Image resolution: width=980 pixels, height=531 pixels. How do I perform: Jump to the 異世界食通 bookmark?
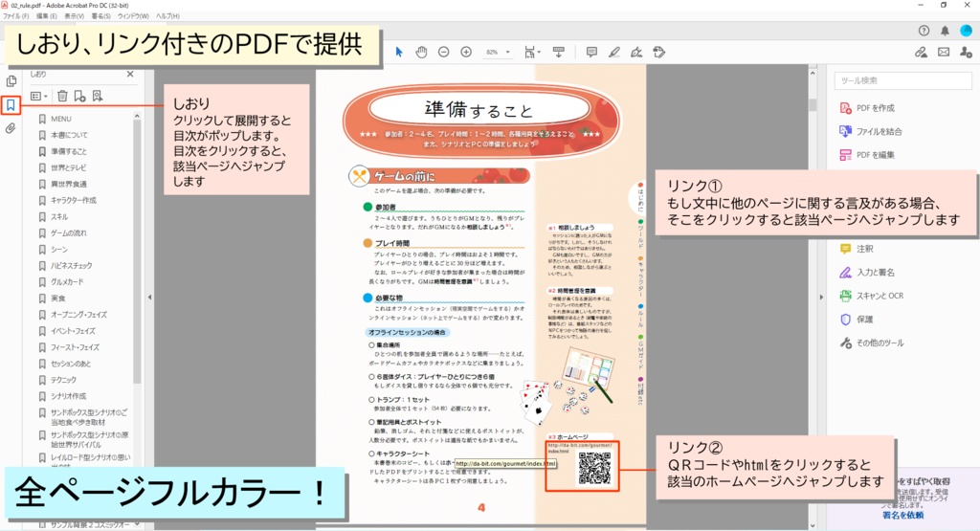69,184
